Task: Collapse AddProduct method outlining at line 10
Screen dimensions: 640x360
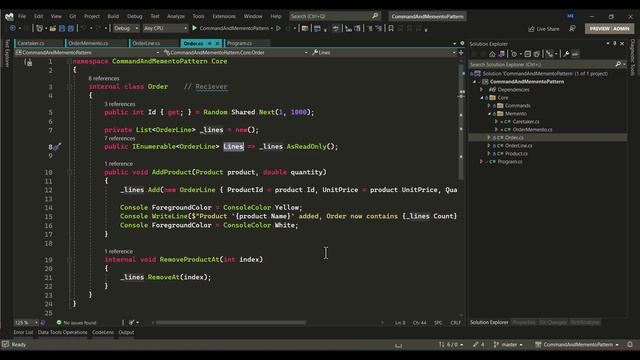Action: point(69,172)
